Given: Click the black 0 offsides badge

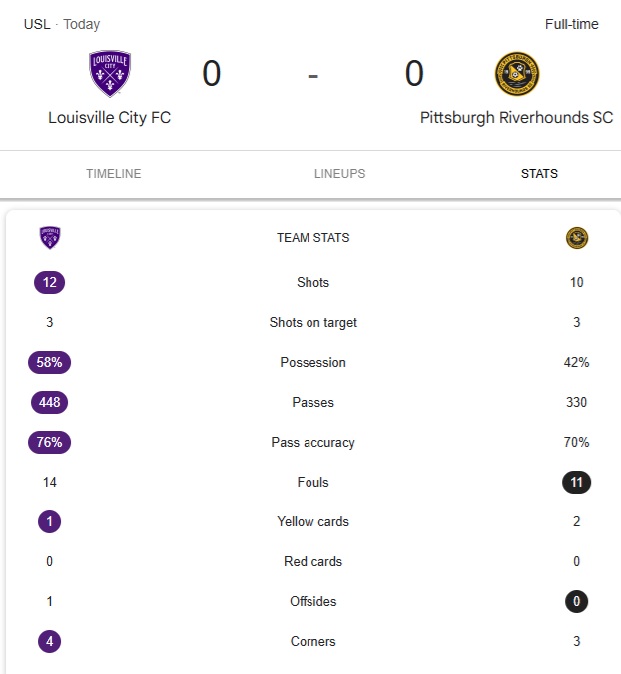Looking at the screenshot, I should (576, 601).
